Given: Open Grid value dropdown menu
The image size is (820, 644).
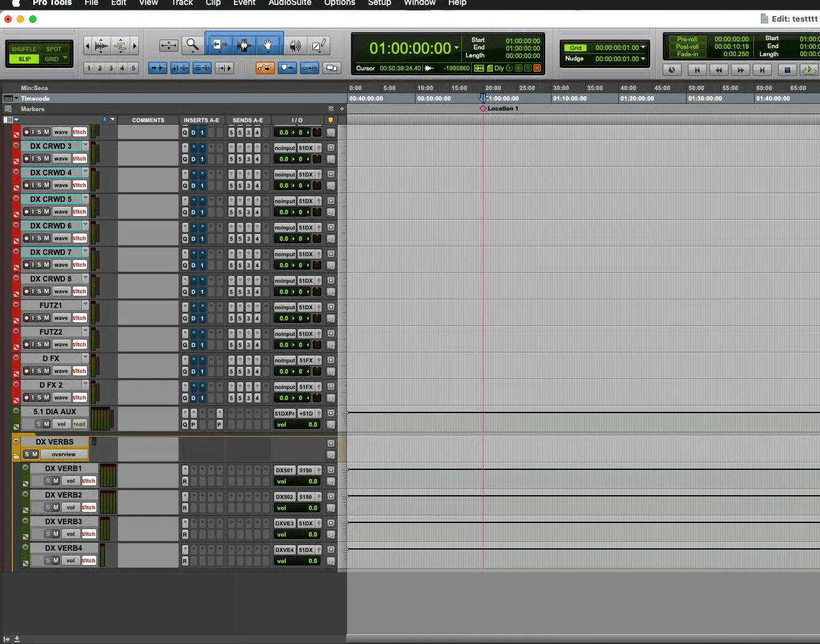Looking at the screenshot, I should [643, 47].
